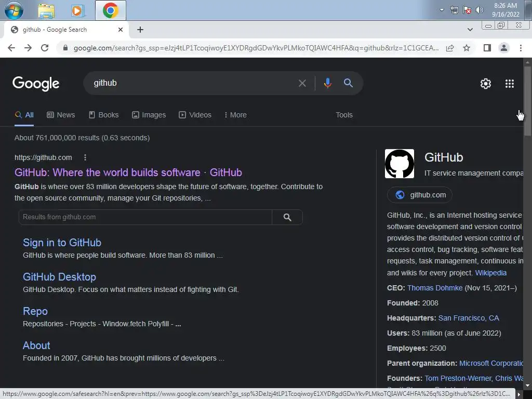Open the Action Center flag icon
Viewport: 532px width, 399px height.
[467, 10]
